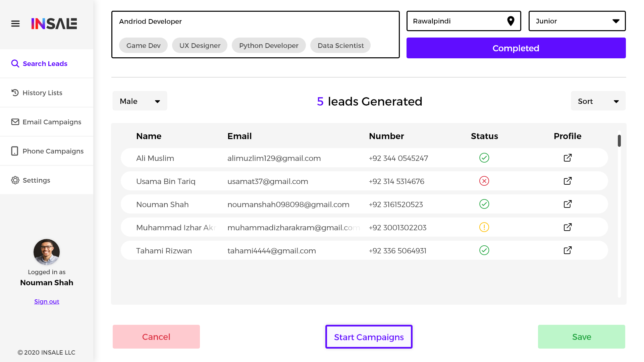The height and width of the screenshot is (362, 644).
Task: Click red cross status for Usama Bin Tariq
Action: [484, 181]
